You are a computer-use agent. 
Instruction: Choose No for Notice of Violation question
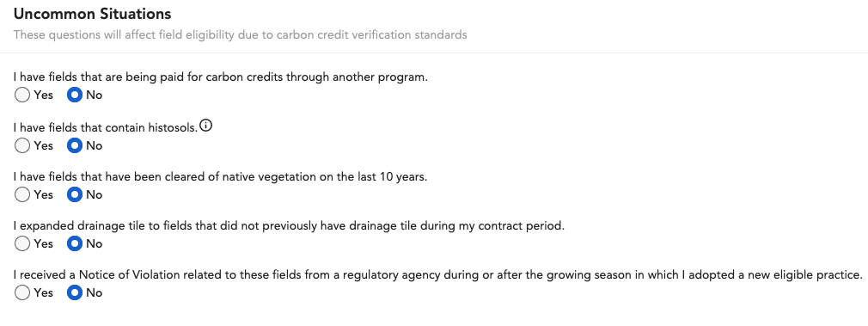coord(74,292)
